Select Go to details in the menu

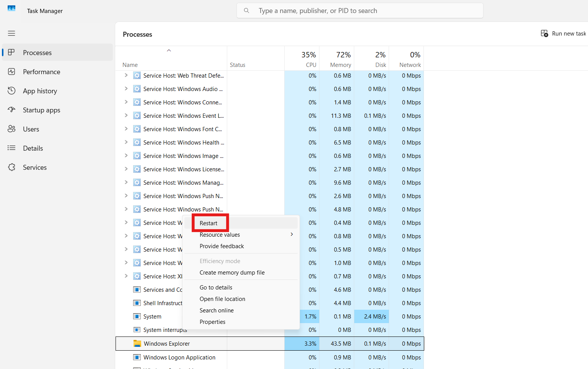tap(216, 287)
